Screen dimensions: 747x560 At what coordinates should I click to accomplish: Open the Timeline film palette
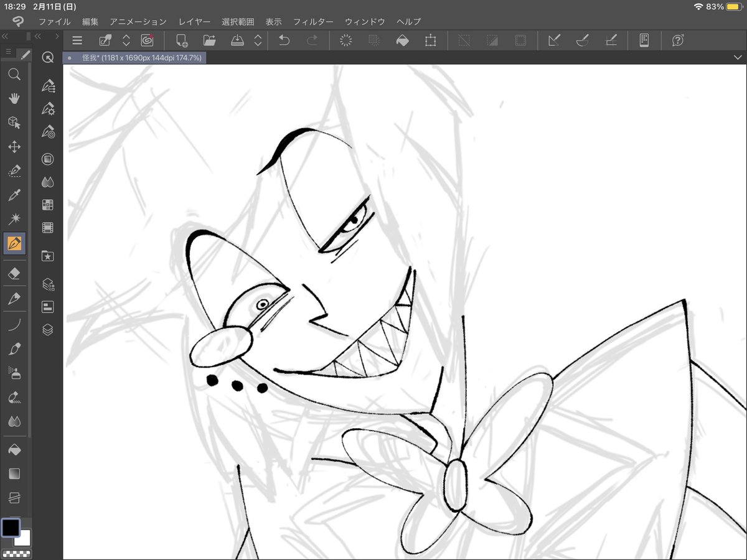48,228
